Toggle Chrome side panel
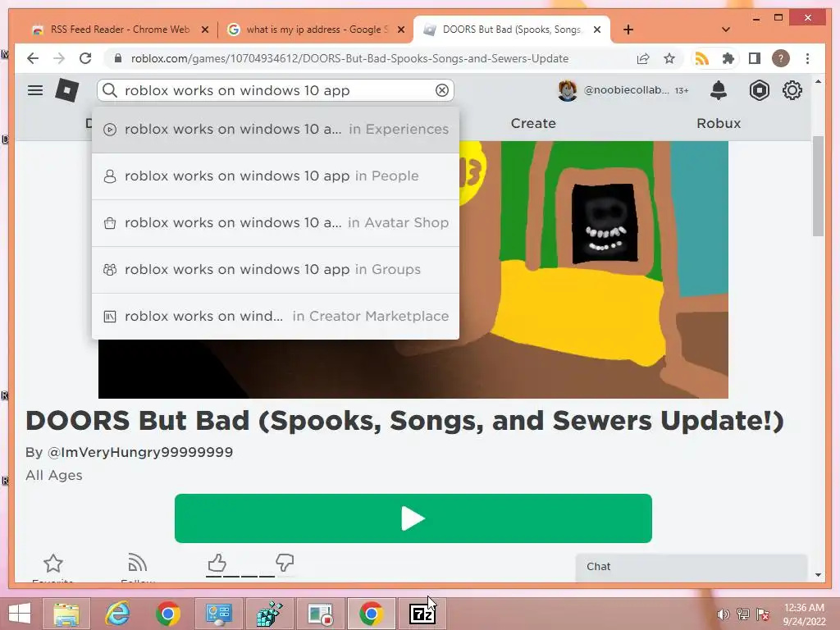 click(x=755, y=58)
